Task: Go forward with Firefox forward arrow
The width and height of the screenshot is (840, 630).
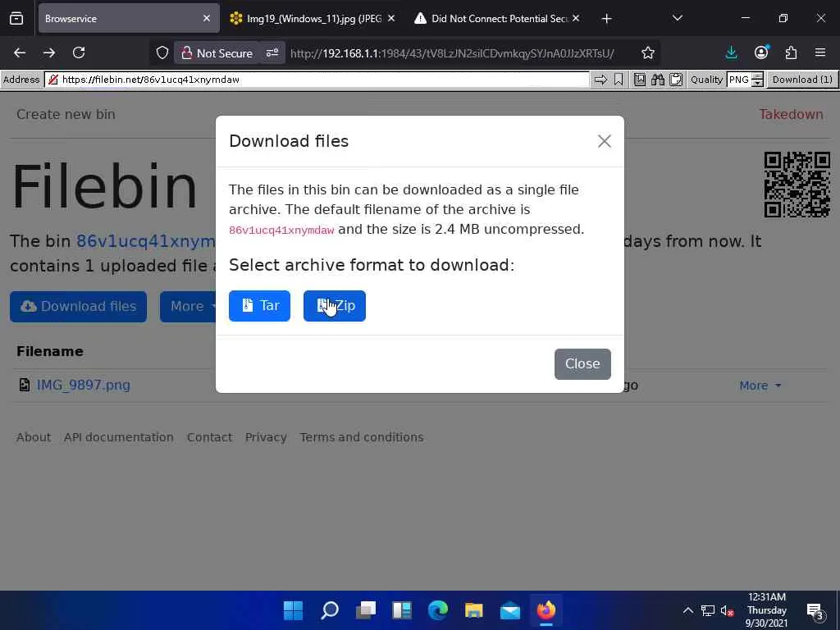Action: (49, 52)
